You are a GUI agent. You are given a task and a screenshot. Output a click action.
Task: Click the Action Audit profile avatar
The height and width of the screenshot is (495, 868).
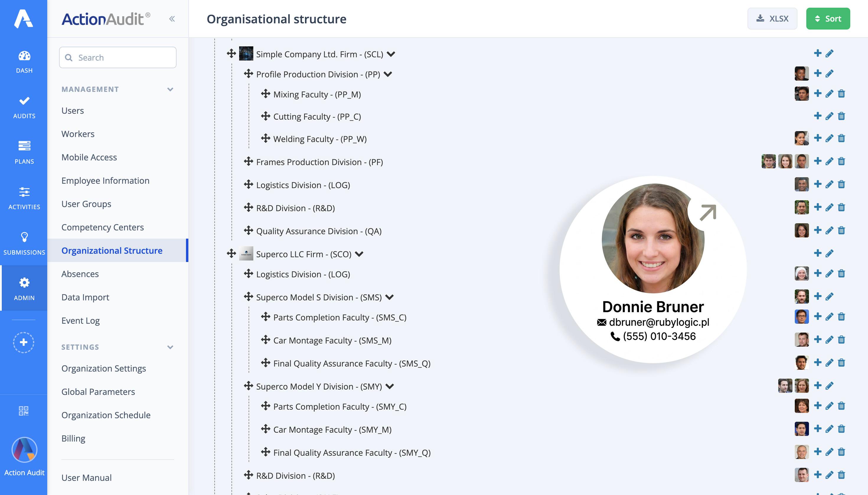coord(24,450)
